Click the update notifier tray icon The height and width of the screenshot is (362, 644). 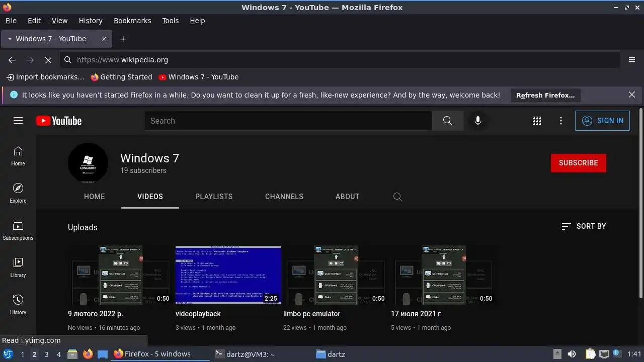click(618, 354)
